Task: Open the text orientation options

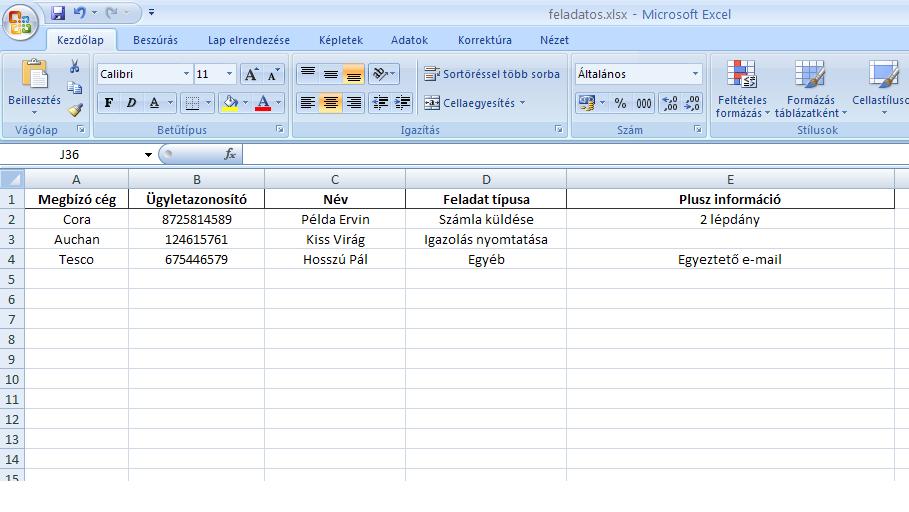Action: point(384,74)
